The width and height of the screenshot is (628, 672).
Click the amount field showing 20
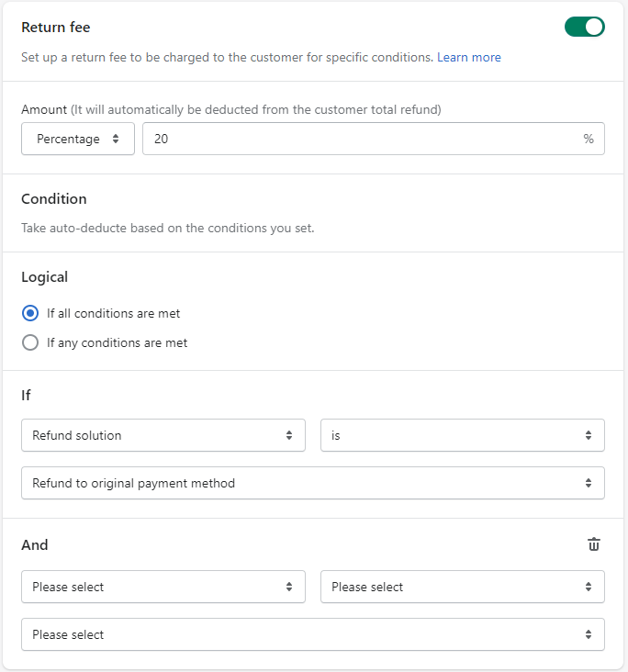point(374,139)
